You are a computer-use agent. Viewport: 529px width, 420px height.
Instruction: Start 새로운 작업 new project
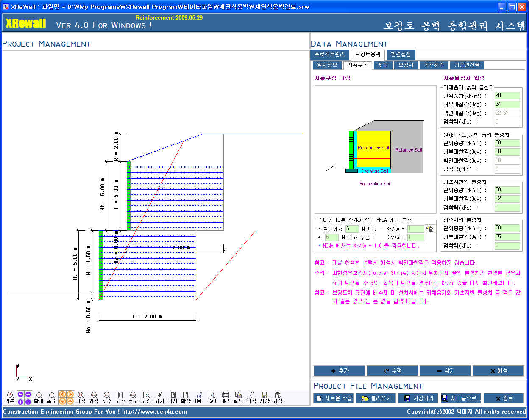[x=334, y=398]
